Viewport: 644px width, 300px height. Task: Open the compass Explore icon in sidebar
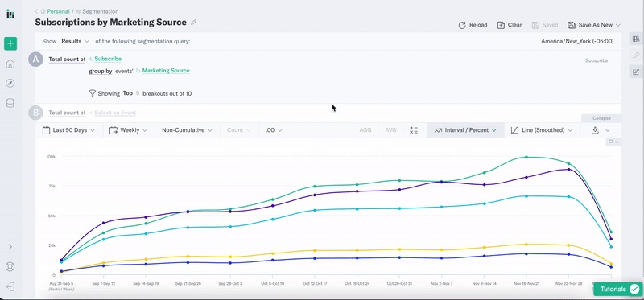10,84
